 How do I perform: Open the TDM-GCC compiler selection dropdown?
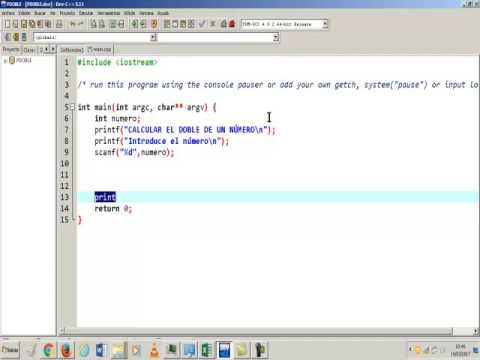pos(325,24)
